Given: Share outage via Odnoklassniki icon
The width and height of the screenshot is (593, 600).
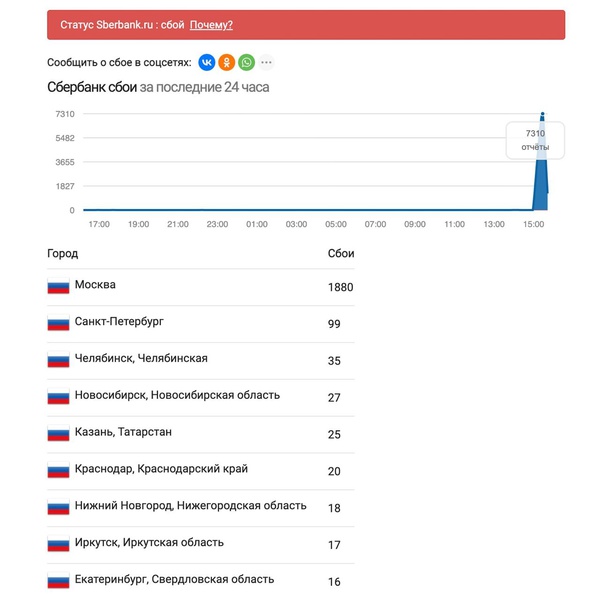Looking at the screenshot, I should click(226, 62).
